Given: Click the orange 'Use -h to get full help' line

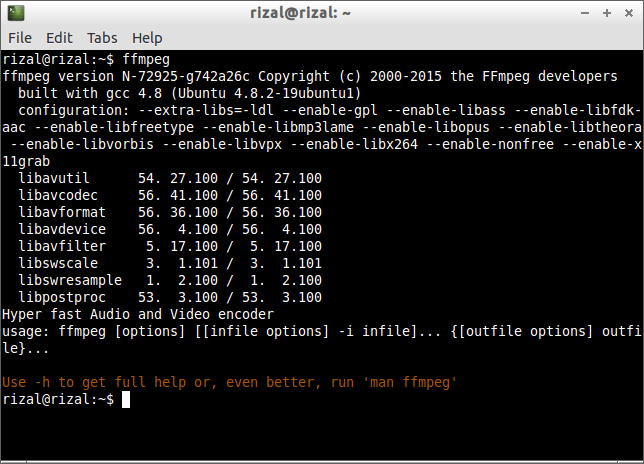Looking at the screenshot, I should (x=230, y=382).
